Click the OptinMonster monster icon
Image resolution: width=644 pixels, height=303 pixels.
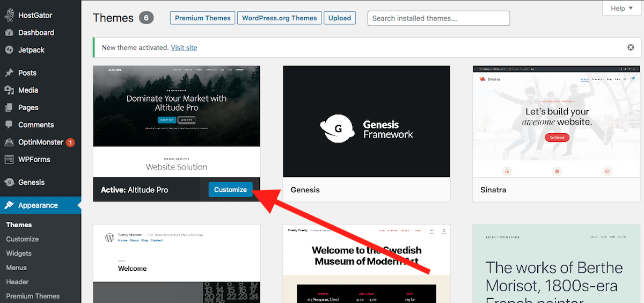point(9,142)
